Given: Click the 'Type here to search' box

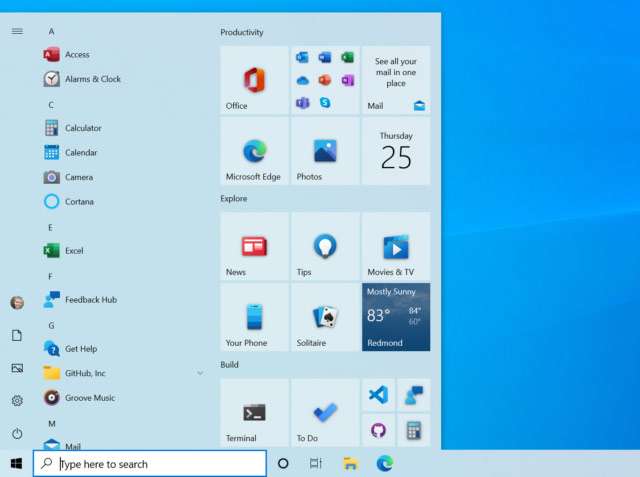Looking at the screenshot, I should pos(150,464).
